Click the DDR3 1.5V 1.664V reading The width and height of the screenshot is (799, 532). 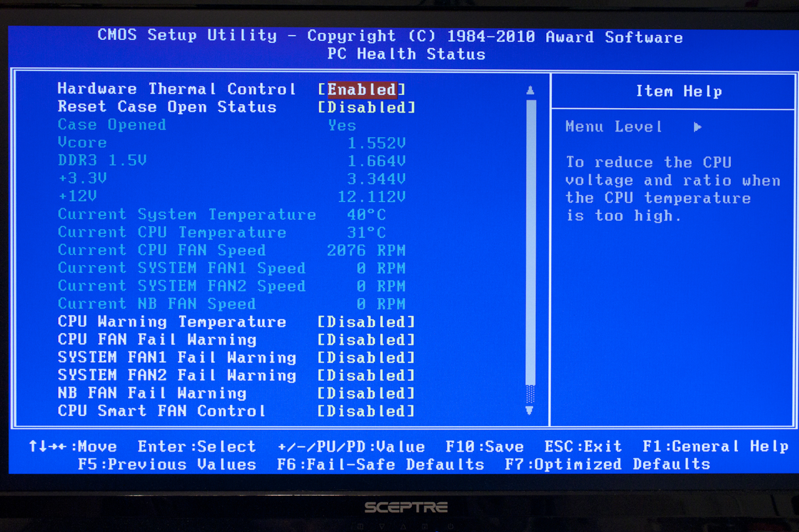pyautogui.click(x=376, y=161)
